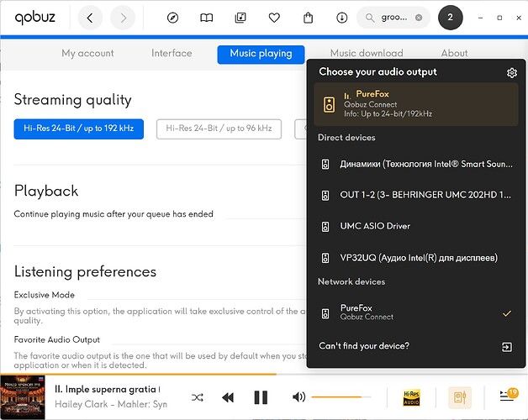Viewport: 528px width, 420px height.
Task: Open user account menu avatar
Action: tap(451, 18)
